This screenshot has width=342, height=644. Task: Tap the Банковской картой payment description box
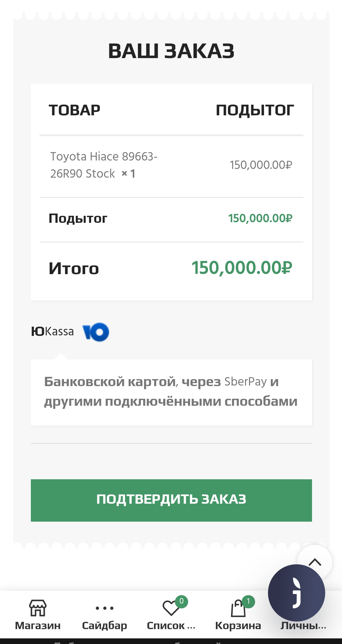(171, 392)
